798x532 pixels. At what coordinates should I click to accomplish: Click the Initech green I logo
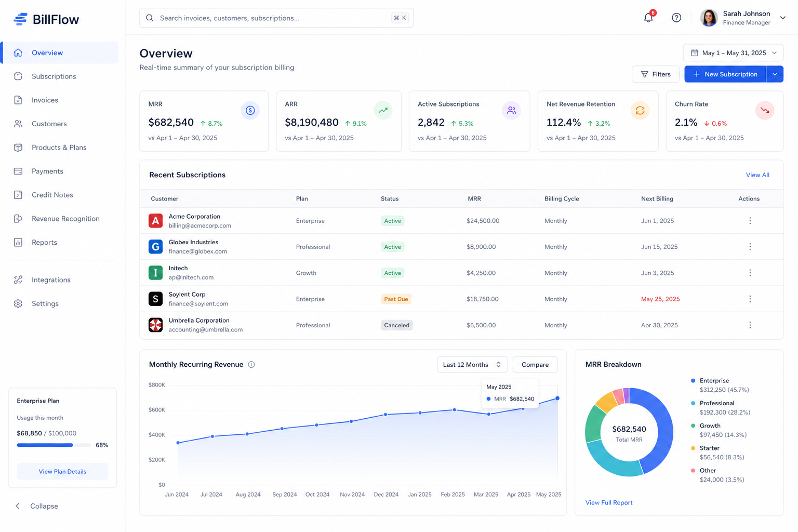tap(155, 273)
